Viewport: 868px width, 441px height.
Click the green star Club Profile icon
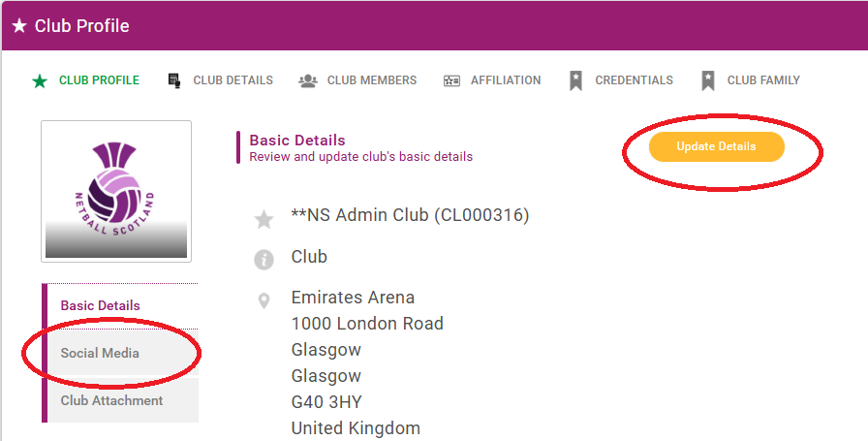click(x=39, y=80)
